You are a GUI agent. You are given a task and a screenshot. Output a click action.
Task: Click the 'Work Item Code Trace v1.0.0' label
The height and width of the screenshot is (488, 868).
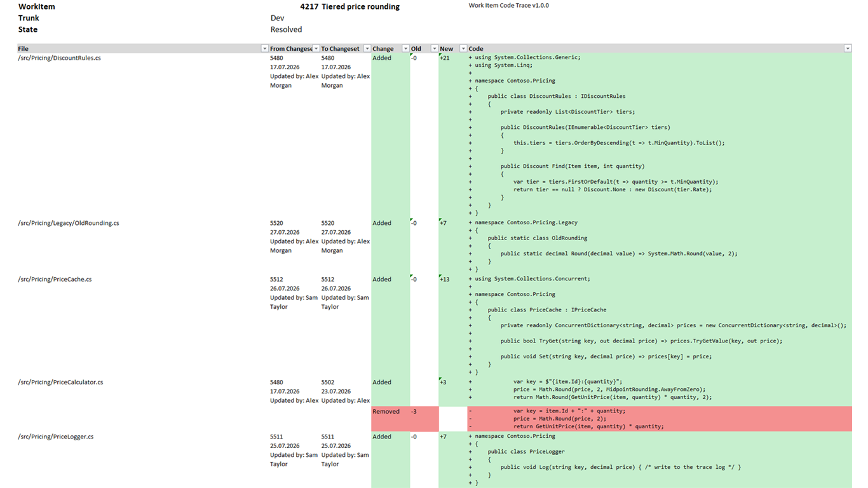coord(508,6)
